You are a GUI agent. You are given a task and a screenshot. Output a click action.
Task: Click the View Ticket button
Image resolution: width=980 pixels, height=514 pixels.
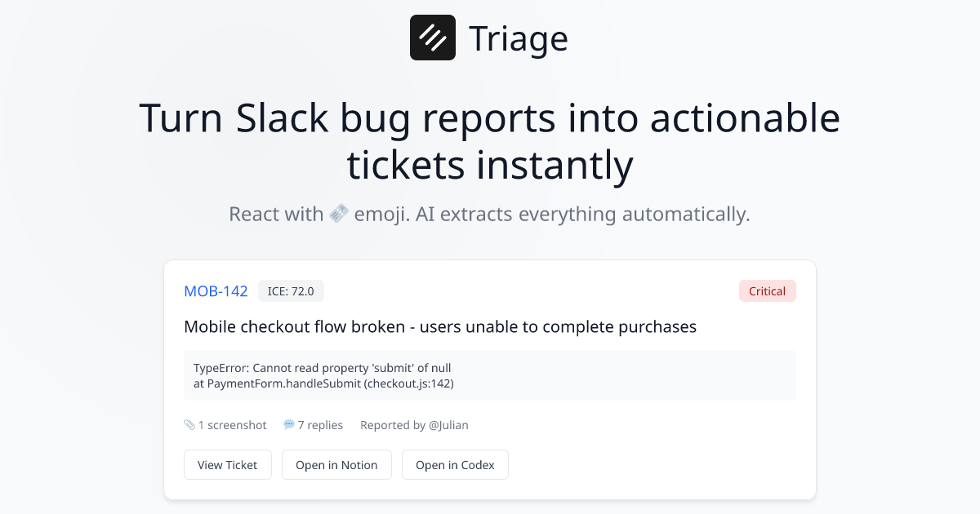click(x=227, y=464)
